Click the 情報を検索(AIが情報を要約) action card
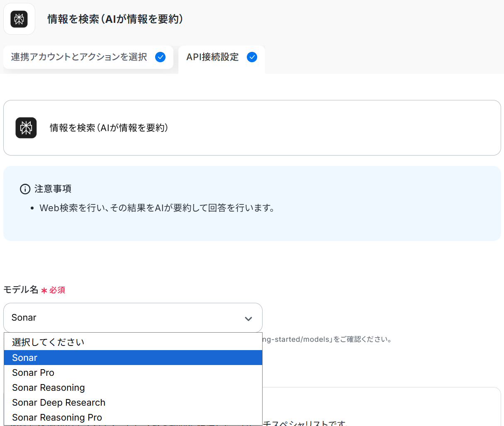 (x=252, y=128)
